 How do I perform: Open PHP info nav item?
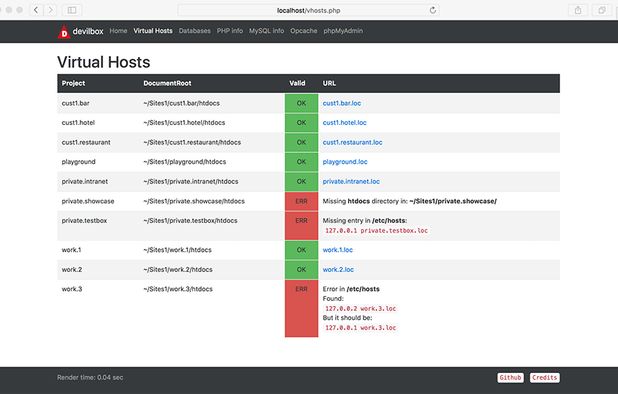point(230,31)
